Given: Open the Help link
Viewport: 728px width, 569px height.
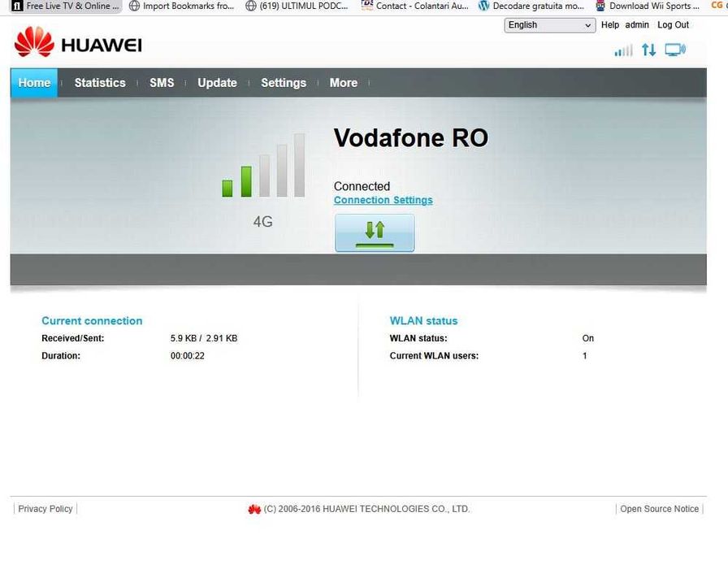Looking at the screenshot, I should tap(610, 25).
